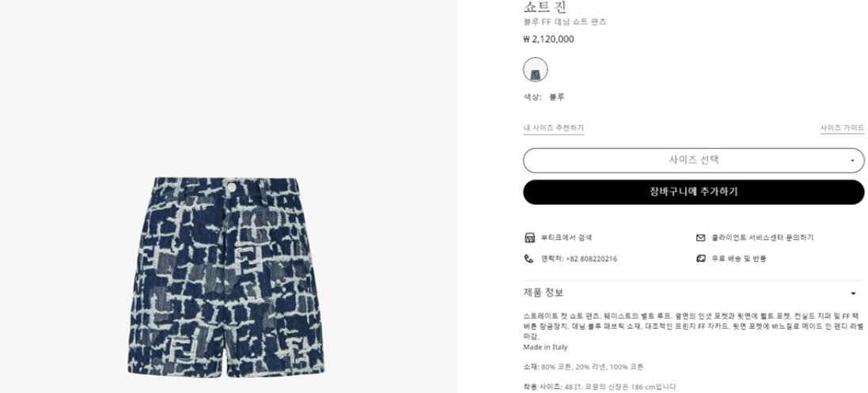The height and width of the screenshot is (393, 868).
Task: Click the size dropdown arrow
Action: coord(852,161)
